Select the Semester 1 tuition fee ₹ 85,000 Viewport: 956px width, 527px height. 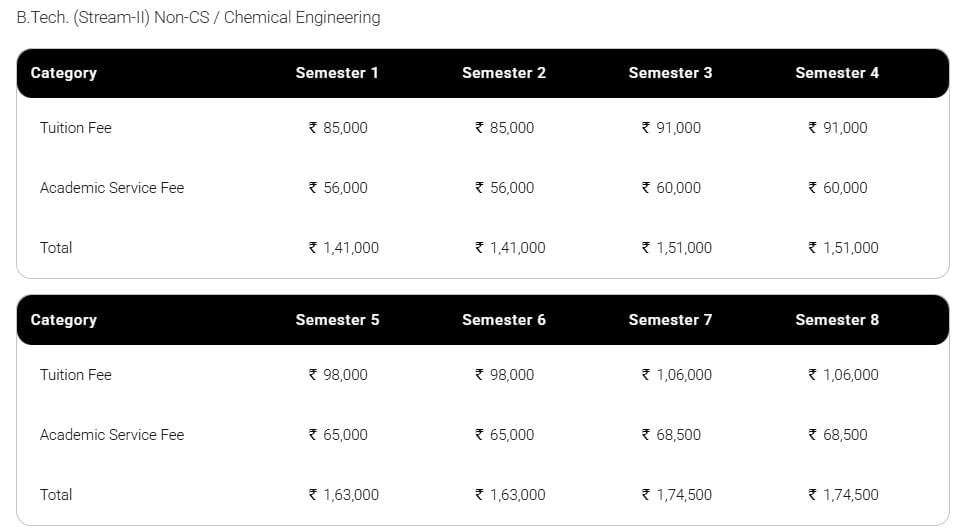point(338,128)
